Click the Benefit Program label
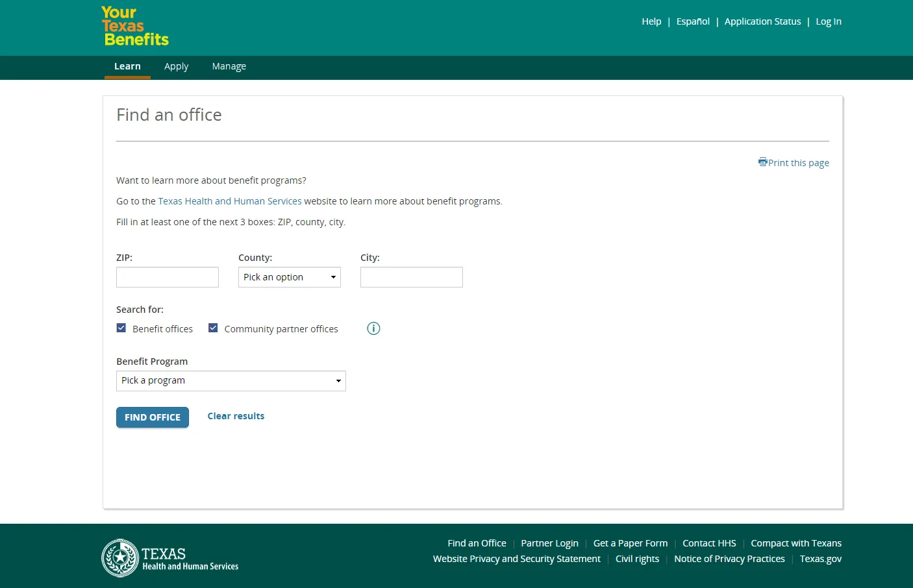Image resolution: width=913 pixels, height=588 pixels. tap(152, 361)
